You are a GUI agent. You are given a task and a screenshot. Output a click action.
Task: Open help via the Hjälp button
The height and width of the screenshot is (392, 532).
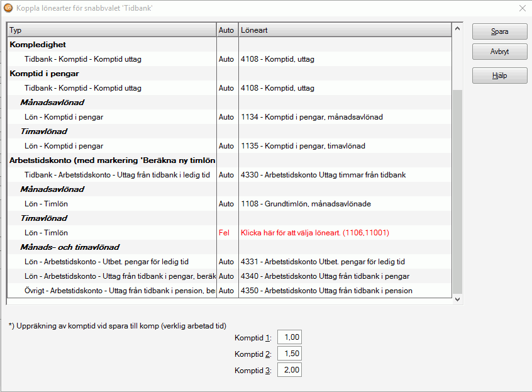tap(499, 76)
